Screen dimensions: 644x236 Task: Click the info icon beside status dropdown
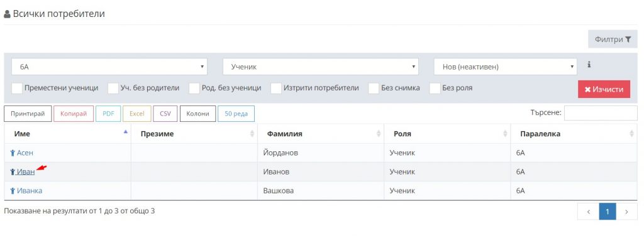click(589, 64)
